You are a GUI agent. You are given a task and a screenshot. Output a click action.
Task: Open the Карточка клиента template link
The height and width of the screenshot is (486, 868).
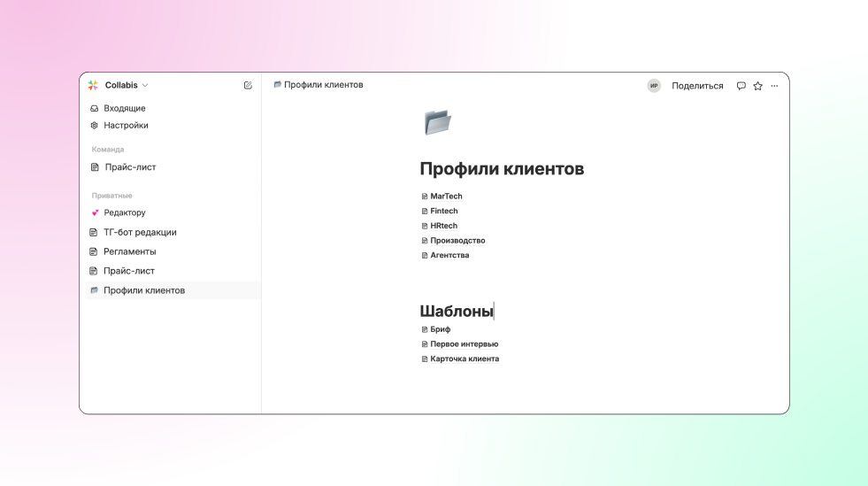pos(465,359)
